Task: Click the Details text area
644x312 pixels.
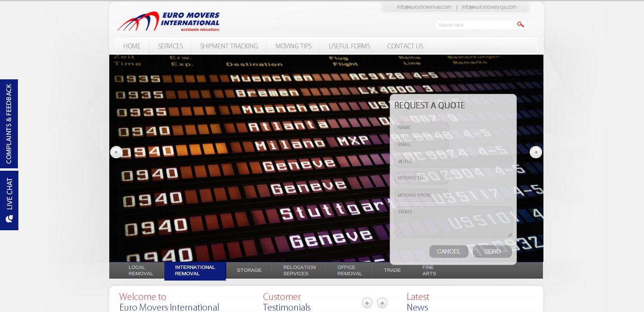Action: tap(453, 223)
